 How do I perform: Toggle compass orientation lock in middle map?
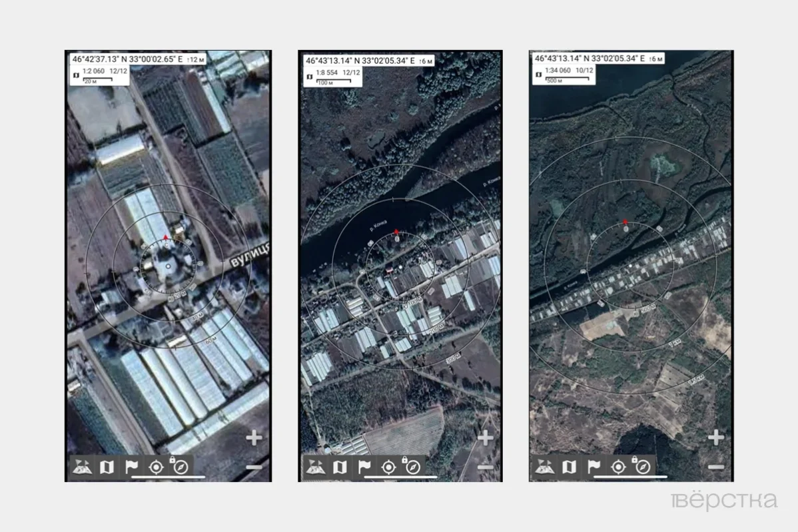[x=412, y=466]
